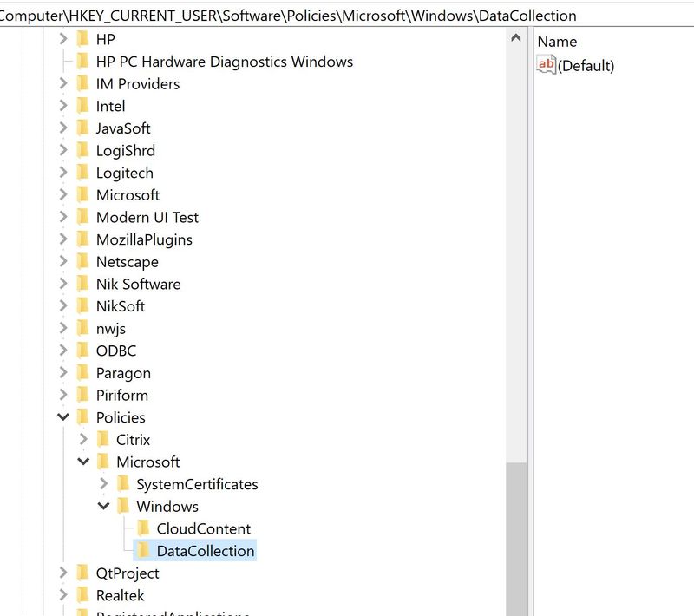The height and width of the screenshot is (616, 694).
Task: Select the top-level Microsoft key
Action: tap(128, 194)
